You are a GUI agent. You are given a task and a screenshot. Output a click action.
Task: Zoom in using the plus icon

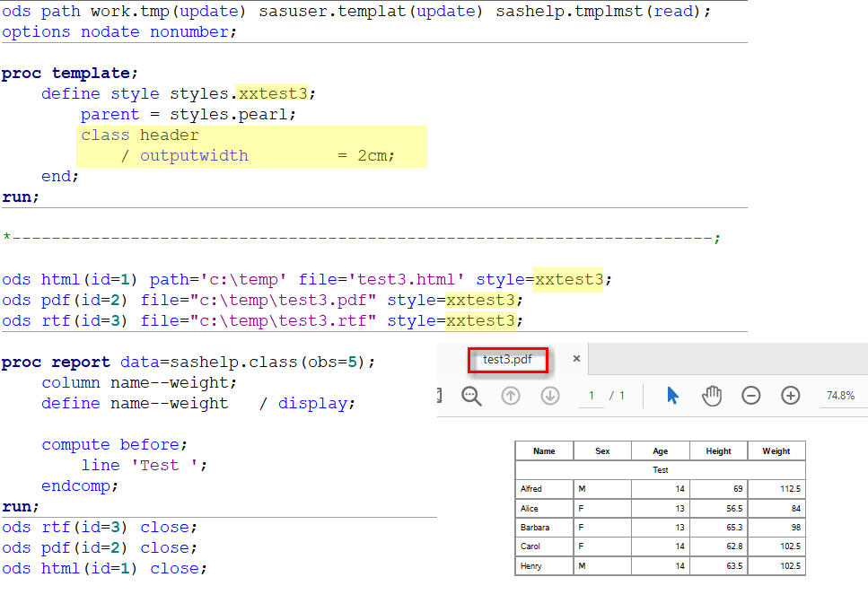790,395
